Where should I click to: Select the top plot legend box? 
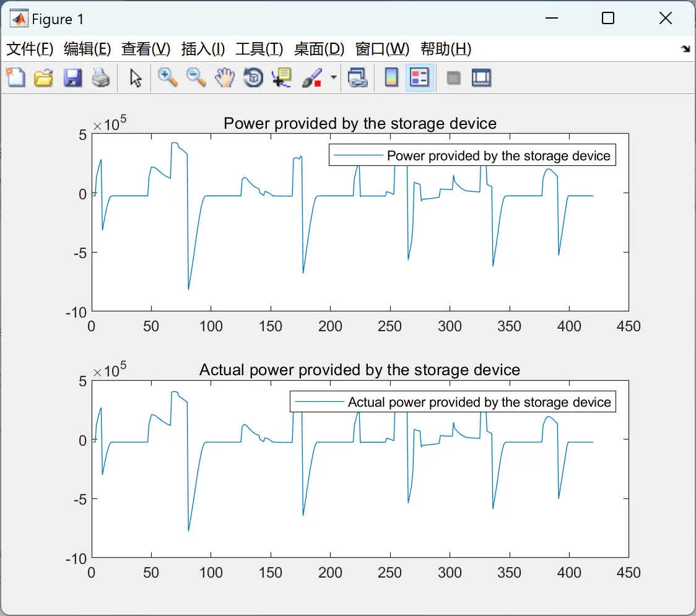(x=472, y=155)
